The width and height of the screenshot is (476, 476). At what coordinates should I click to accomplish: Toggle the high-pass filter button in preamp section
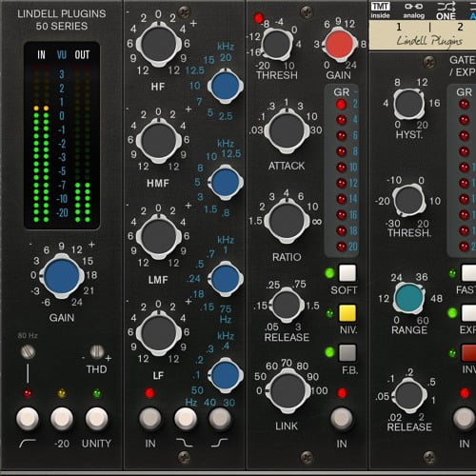(x=28, y=419)
